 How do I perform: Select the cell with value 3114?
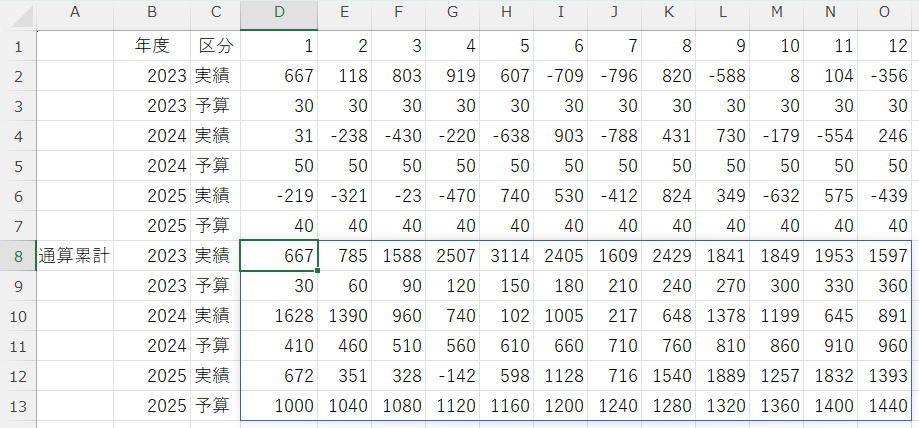[506, 256]
